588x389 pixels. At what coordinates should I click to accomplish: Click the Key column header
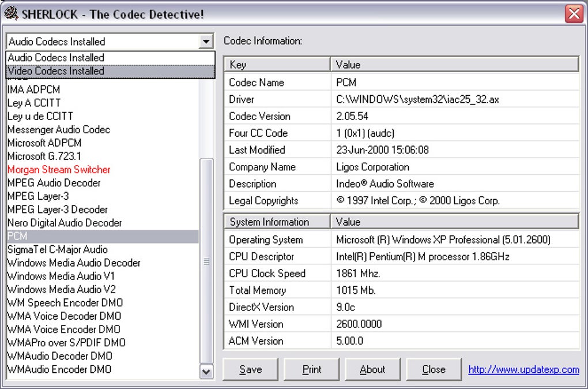[277, 65]
